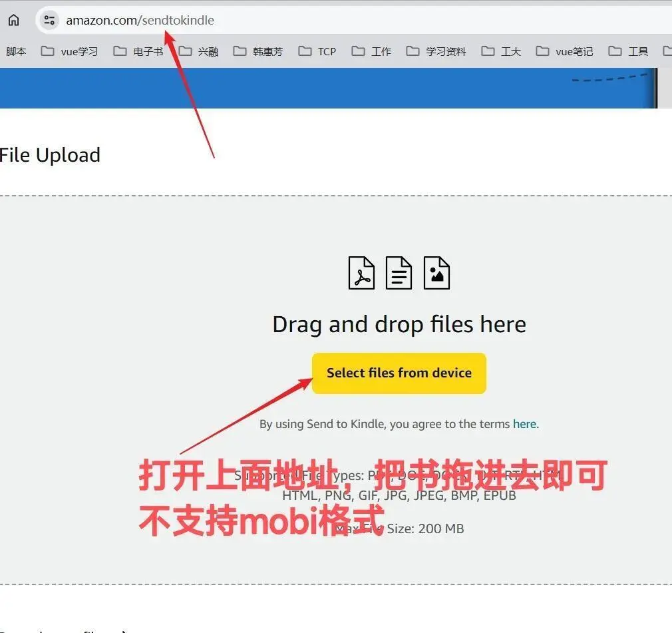Click the 'File Upload' heading

50,155
